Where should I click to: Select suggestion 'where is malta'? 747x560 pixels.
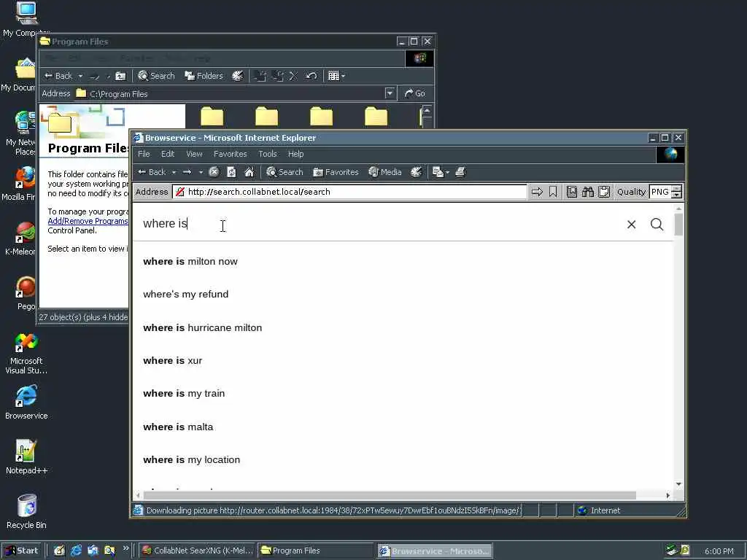point(178,427)
